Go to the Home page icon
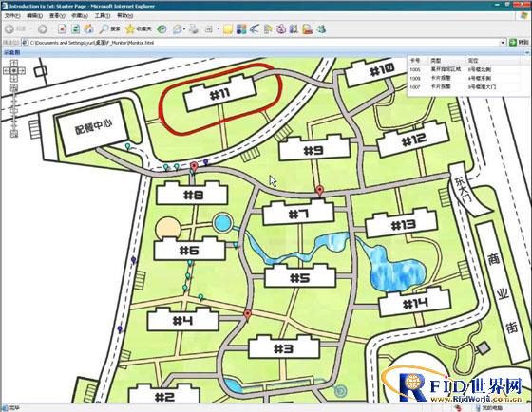The image size is (532, 412). pyautogui.click(x=88, y=29)
